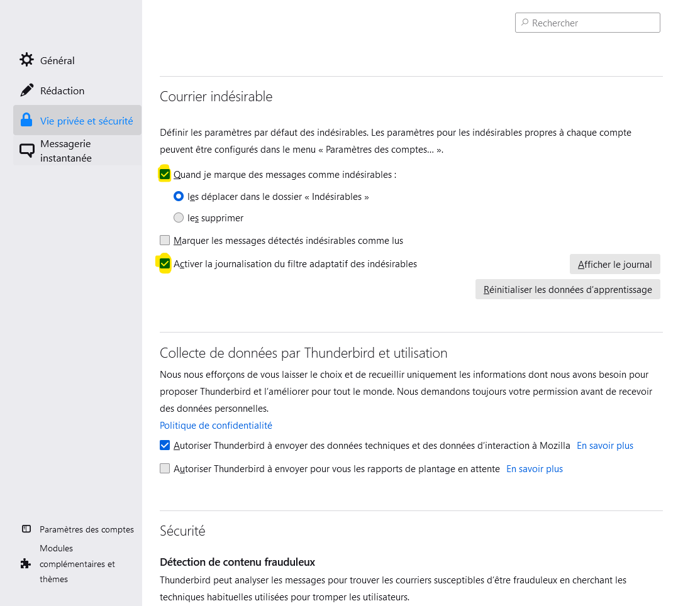Uncheck 'Quand je marque des messages comme indésirables'
Viewport: 700px width, 606px height.
click(x=165, y=175)
